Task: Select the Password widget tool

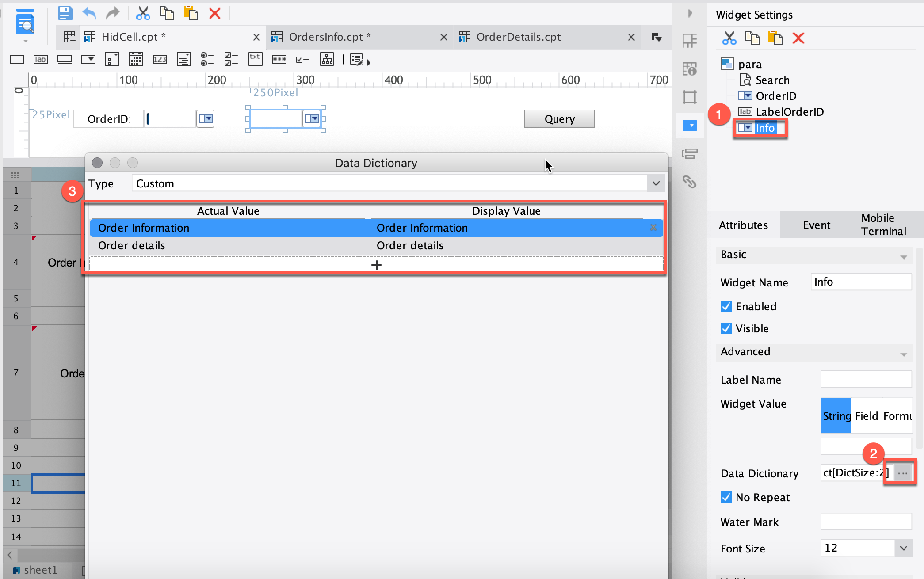Action: 279,59
